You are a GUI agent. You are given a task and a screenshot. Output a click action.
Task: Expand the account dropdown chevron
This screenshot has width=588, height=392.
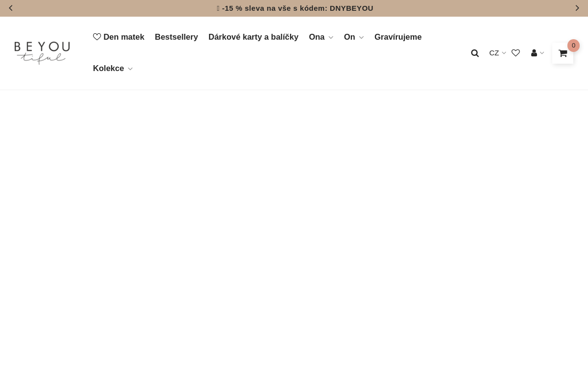tap(542, 53)
